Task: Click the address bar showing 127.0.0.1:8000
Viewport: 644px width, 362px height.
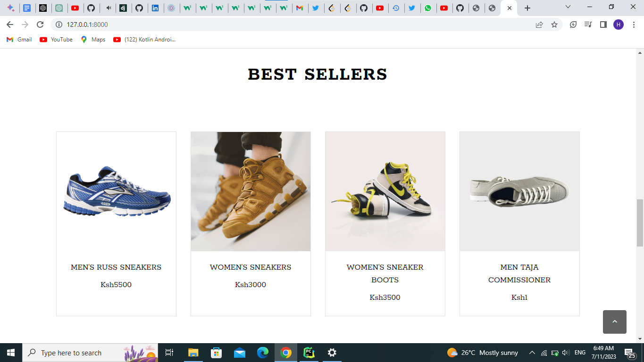Action: (293, 25)
